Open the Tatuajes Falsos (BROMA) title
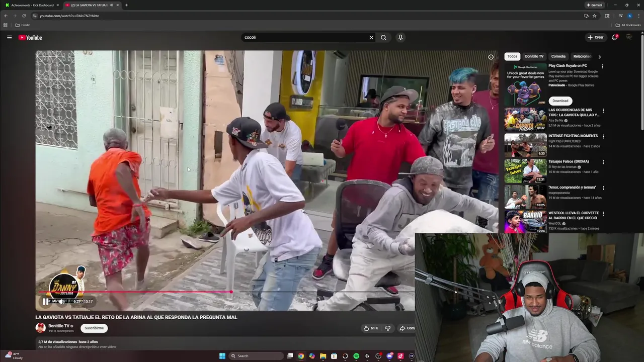644x362 pixels. (x=569, y=161)
